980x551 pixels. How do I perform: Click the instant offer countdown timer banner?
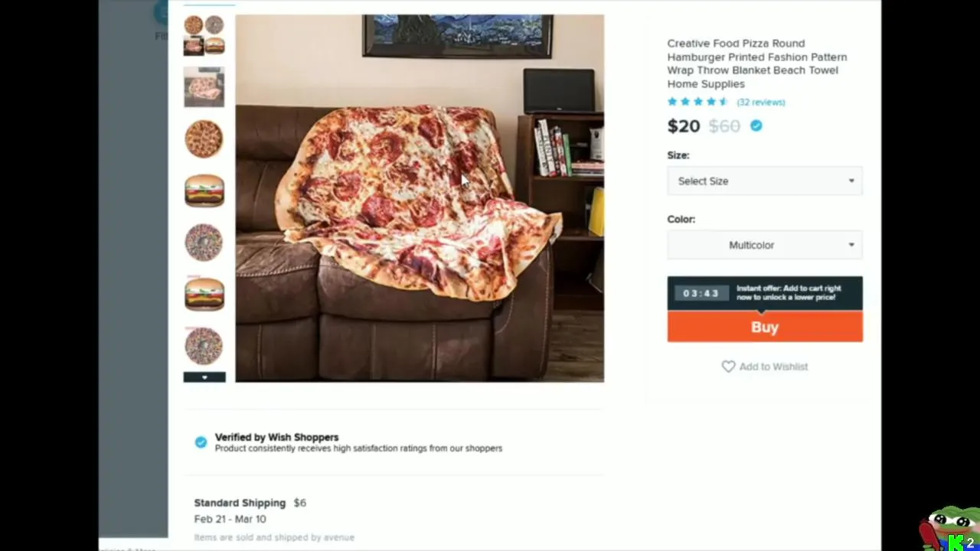point(765,293)
